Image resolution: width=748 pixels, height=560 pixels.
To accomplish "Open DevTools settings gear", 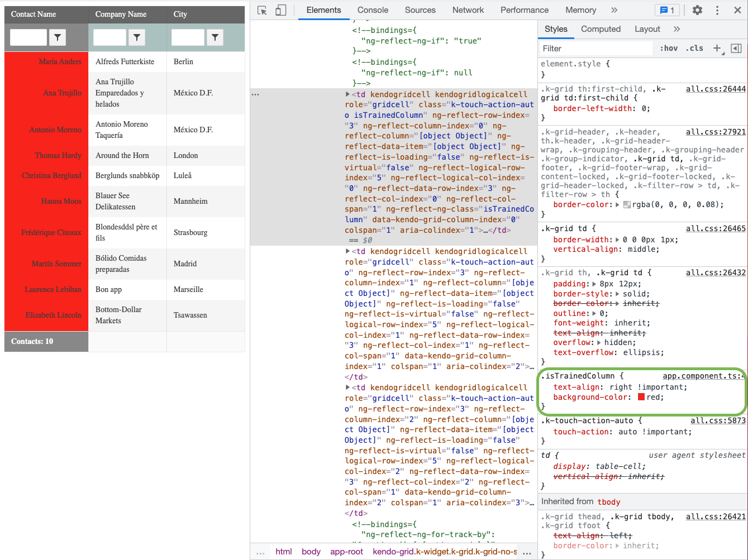I will click(697, 10).
